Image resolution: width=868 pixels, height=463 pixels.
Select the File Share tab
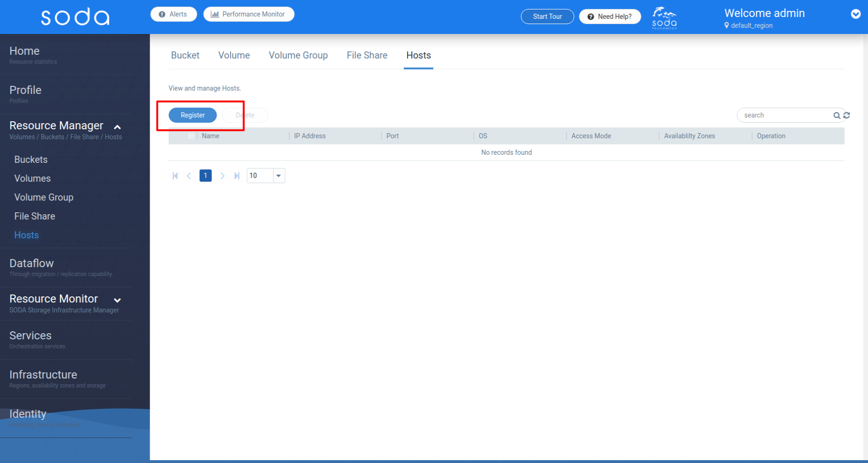tap(367, 55)
